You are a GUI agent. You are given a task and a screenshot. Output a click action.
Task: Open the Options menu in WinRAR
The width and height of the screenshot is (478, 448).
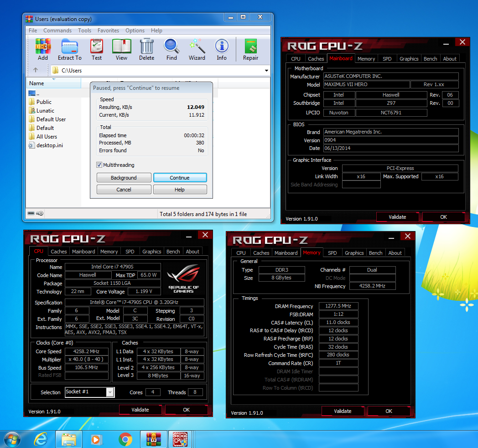[x=135, y=31]
